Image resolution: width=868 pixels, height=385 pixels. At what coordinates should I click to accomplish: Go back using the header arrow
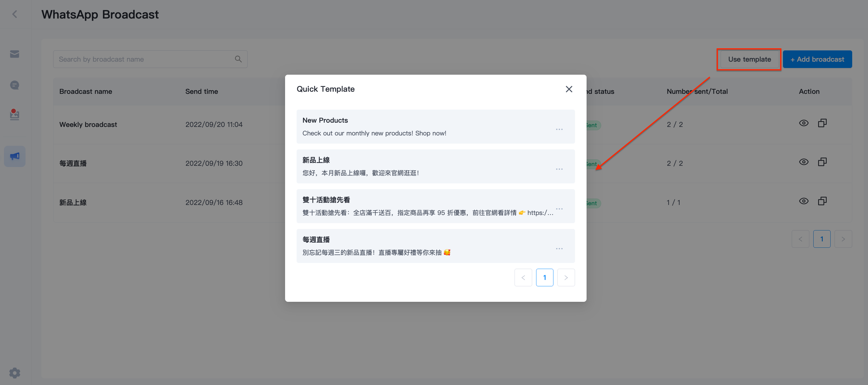(x=15, y=14)
